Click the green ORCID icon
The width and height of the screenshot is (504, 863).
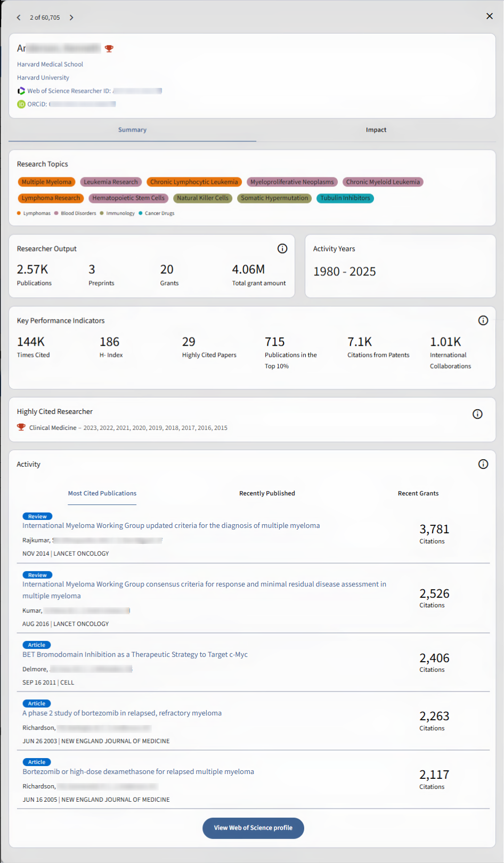(x=21, y=104)
